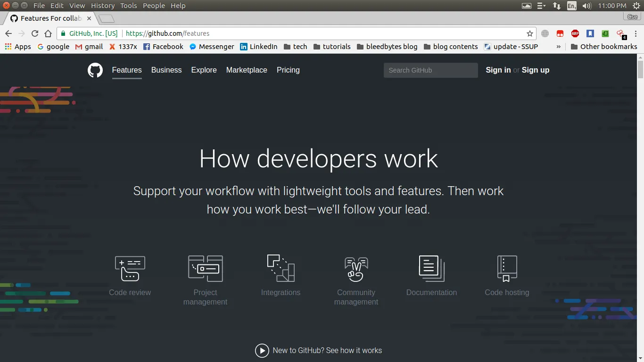Reload the page using the refresh button

pyautogui.click(x=34, y=33)
